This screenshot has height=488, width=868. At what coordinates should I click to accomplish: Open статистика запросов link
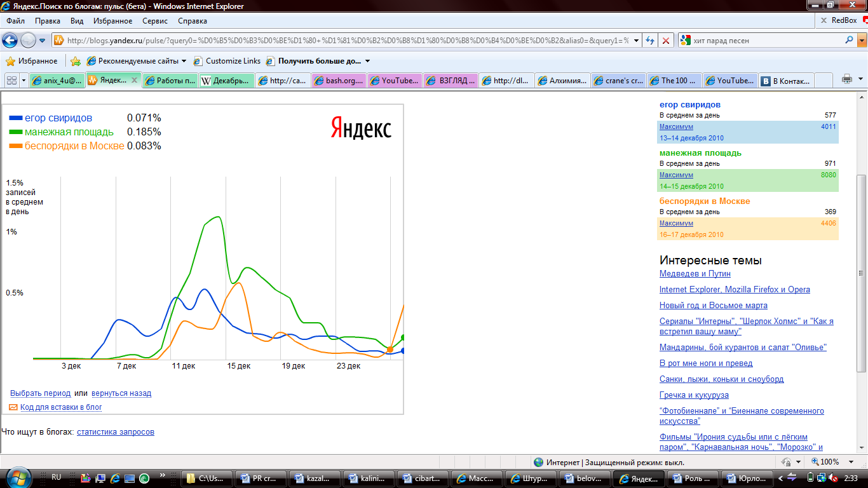116,432
